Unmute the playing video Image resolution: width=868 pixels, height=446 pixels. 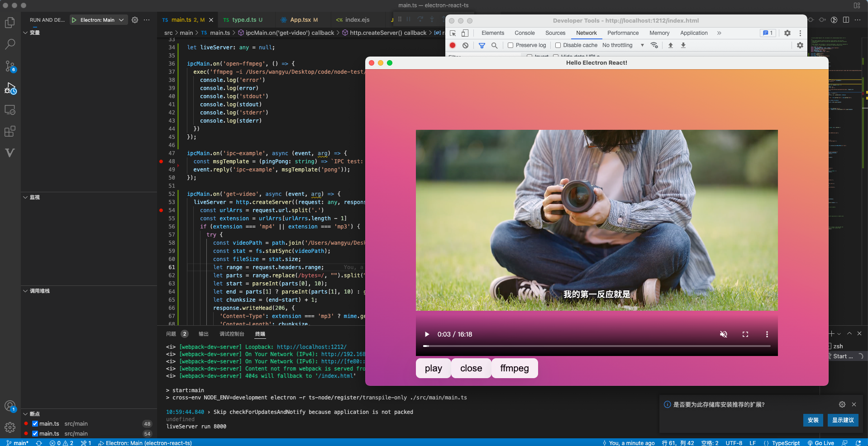click(723, 334)
